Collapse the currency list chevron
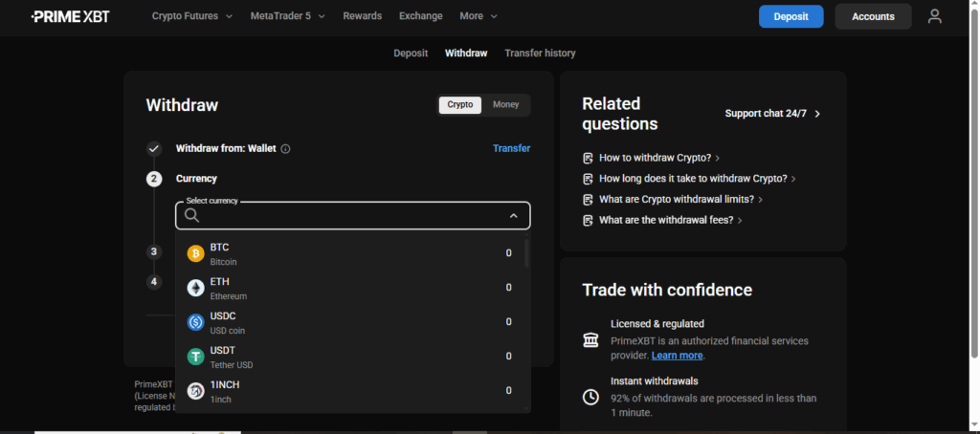The height and width of the screenshot is (434, 980). (x=513, y=216)
